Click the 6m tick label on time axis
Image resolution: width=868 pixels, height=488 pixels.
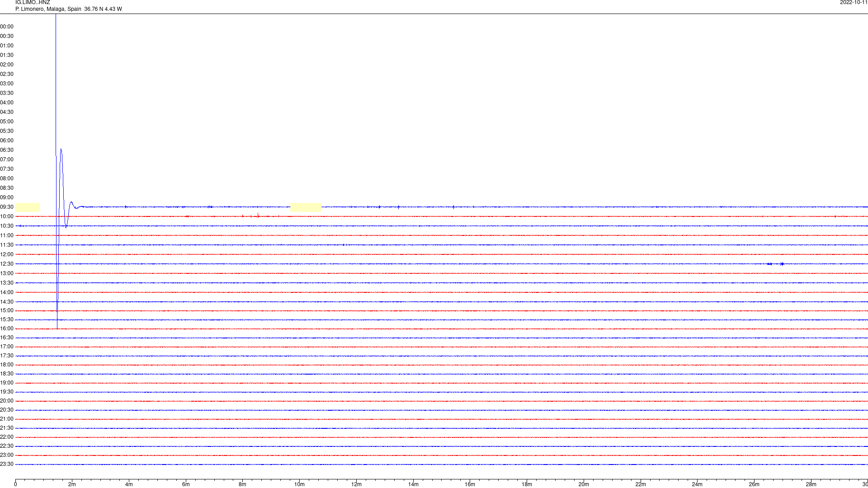pyautogui.click(x=186, y=484)
